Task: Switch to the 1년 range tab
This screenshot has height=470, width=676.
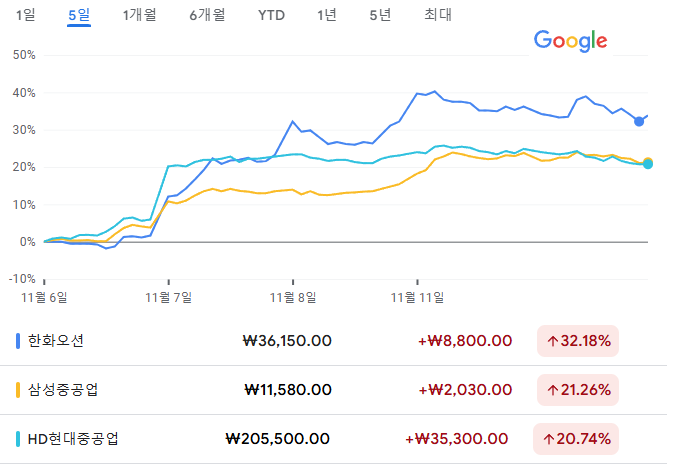Action: 327,15
